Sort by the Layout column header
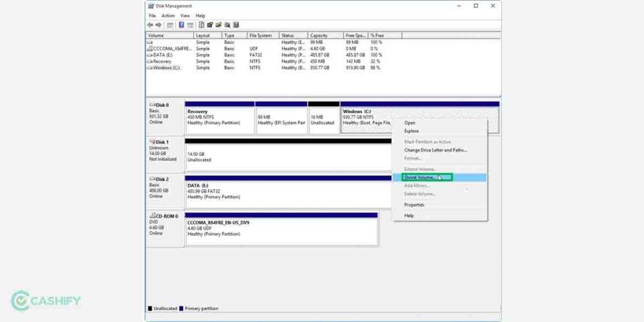This screenshot has height=322, width=644. tap(208, 36)
